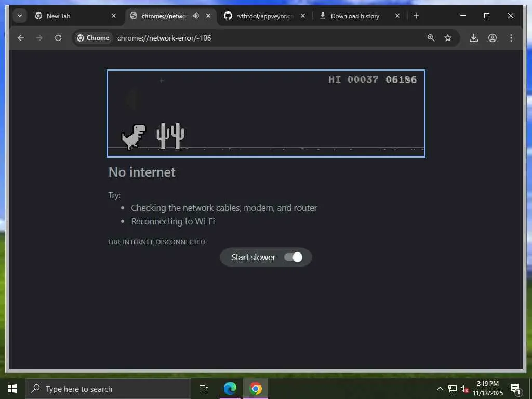Viewport: 532px width, 399px height.
Task: Open Task View on the taskbar
Action: (x=204, y=389)
